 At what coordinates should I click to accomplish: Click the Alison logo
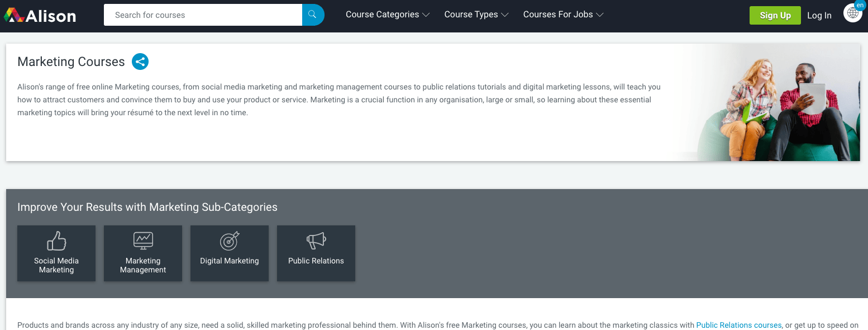click(x=40, y=16)
